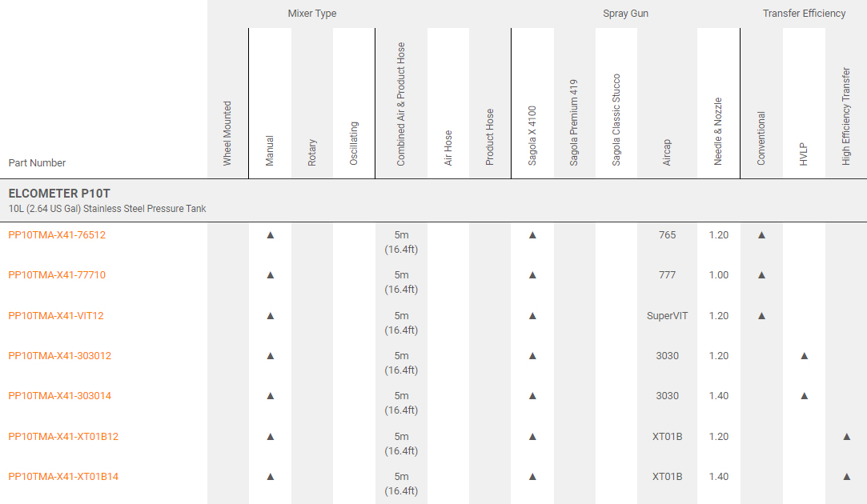Click the needle and nozzle value 1.00
Image resolution: width=867 pixels, height=504 pixels.
point(719,274)
